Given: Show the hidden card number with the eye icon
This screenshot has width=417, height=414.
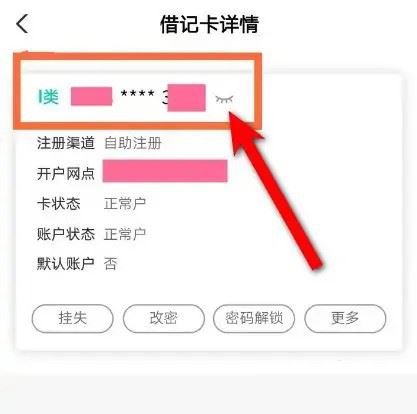Looking at the screenshot, I should coord(224,99).
